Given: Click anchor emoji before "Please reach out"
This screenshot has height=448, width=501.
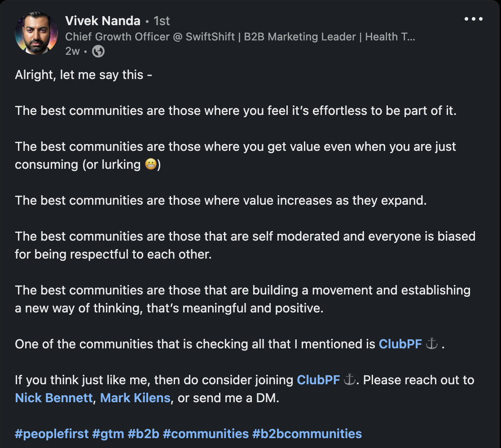Looking at the screenshot, I should click(x=350, y=380).
